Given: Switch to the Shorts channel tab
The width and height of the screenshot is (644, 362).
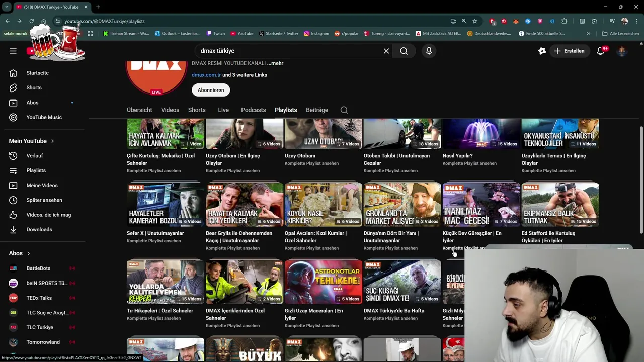Looking at the screenshot, I should [x=197, y=110].
